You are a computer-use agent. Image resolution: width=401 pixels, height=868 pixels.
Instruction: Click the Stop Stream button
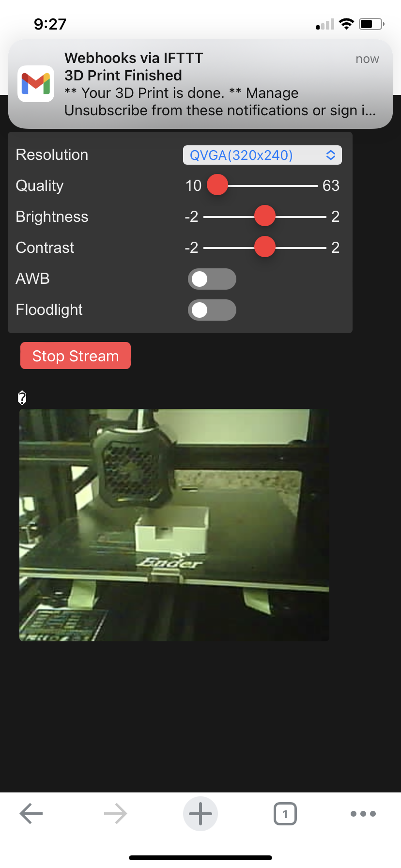[76, 356]
